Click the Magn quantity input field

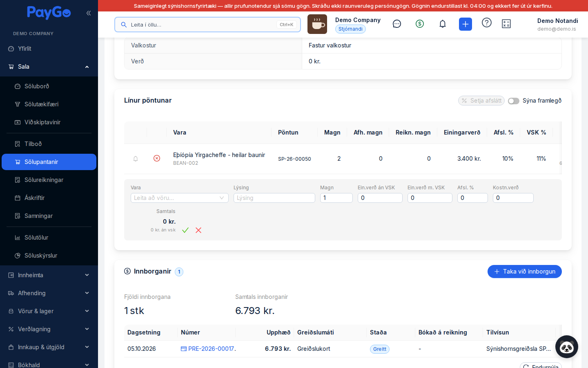pos(336,198)
